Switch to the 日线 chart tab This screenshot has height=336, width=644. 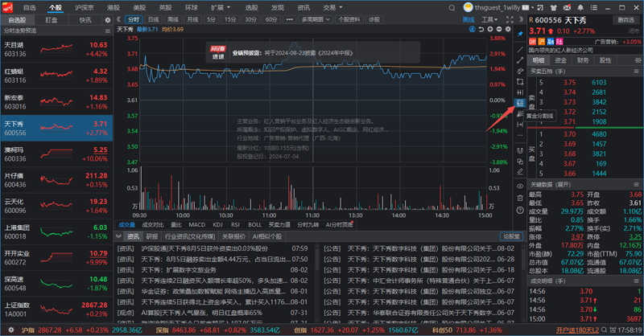tap(153, 18)
